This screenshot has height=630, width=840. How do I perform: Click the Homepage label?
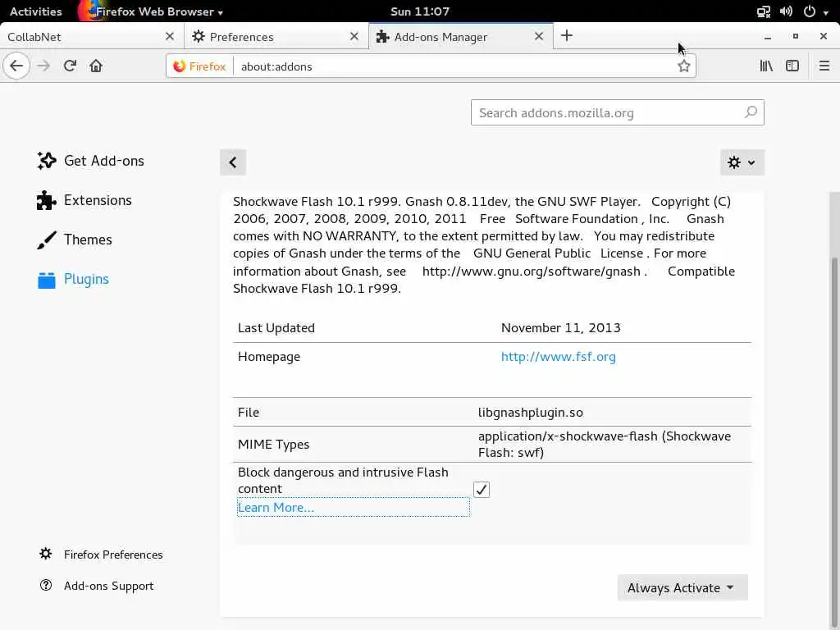click(269, 357)
